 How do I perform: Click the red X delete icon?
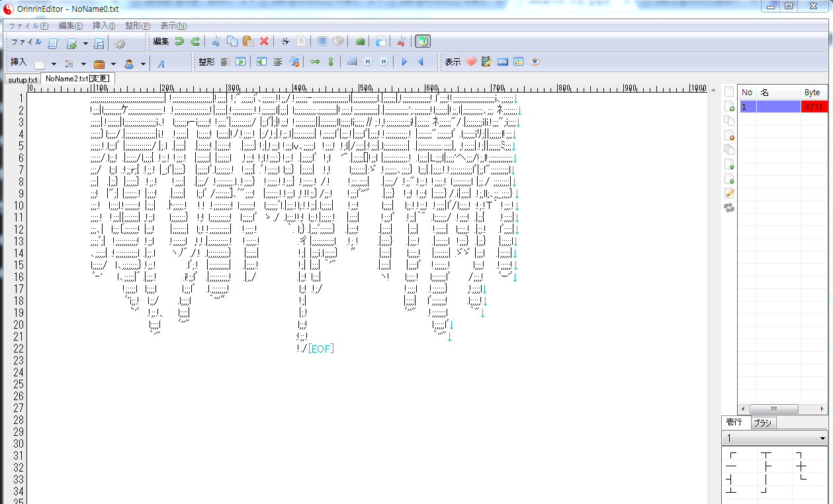tap(264, 42)
